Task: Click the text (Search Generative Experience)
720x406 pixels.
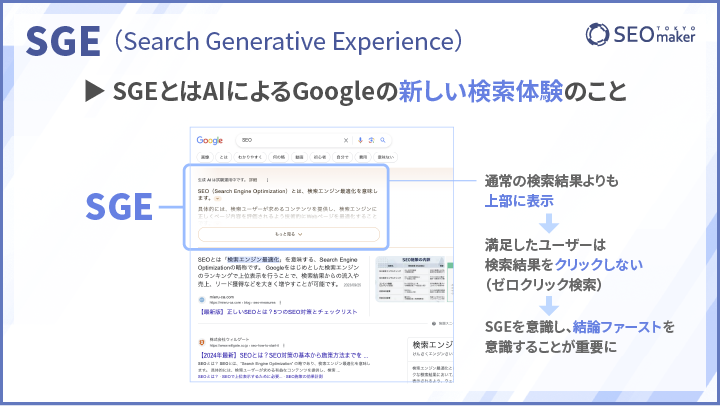Action: point(288,41)
